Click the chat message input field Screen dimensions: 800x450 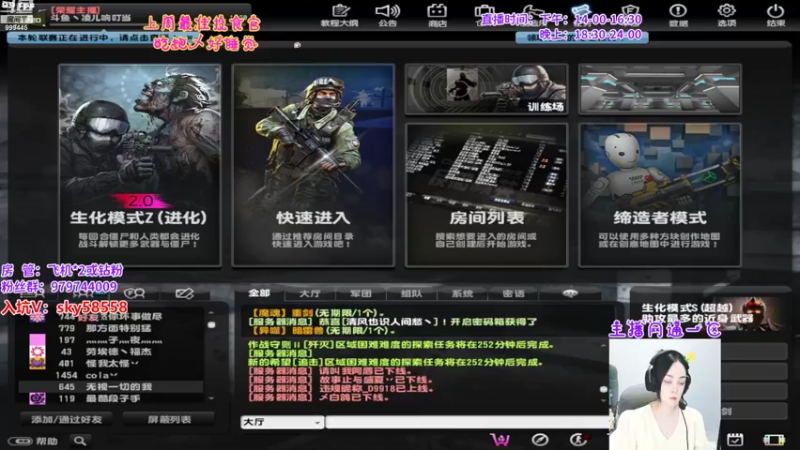(x=467, y=422)
